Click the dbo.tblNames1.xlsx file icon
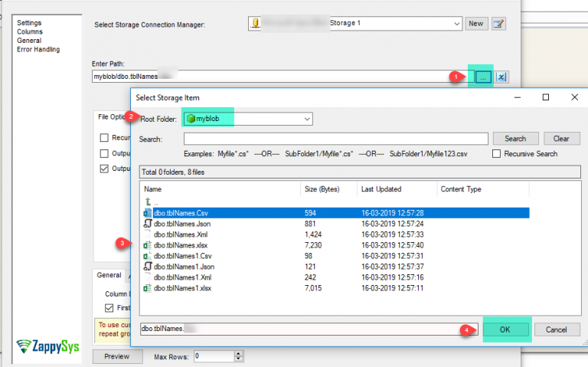The width and height of the screenshot is (588, 367). pyautogui.click(x=148, y=288)
